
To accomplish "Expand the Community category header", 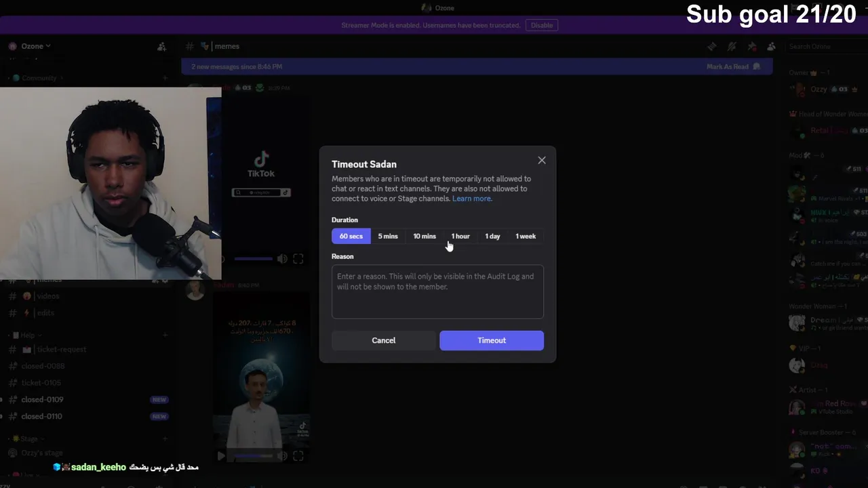I will 39,78.
